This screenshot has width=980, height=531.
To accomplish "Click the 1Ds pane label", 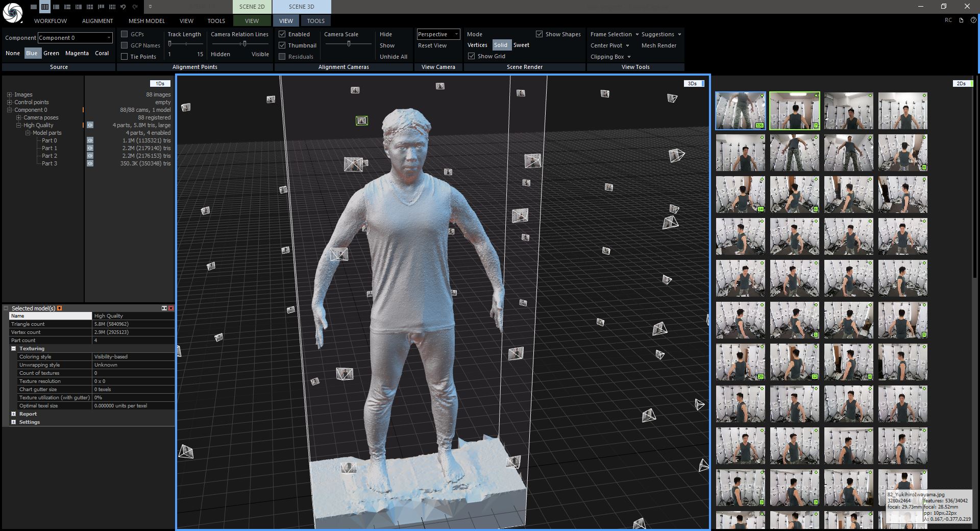I will pos(160,83).
